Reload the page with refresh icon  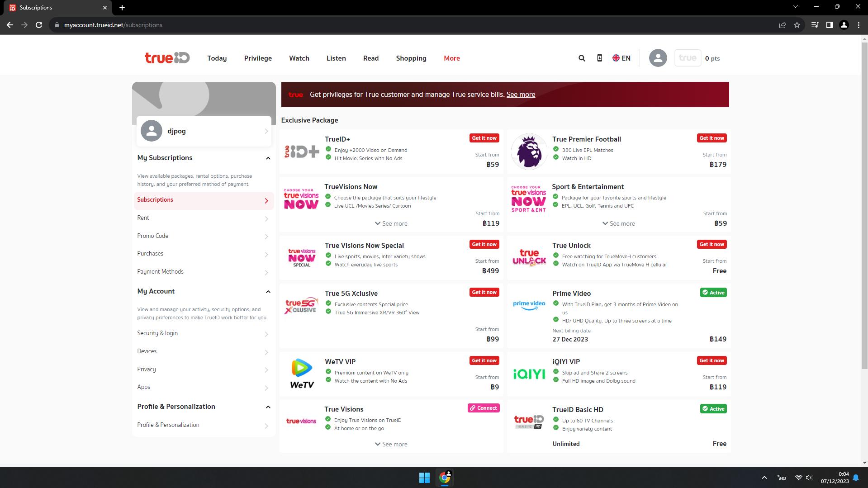[39, 25]
